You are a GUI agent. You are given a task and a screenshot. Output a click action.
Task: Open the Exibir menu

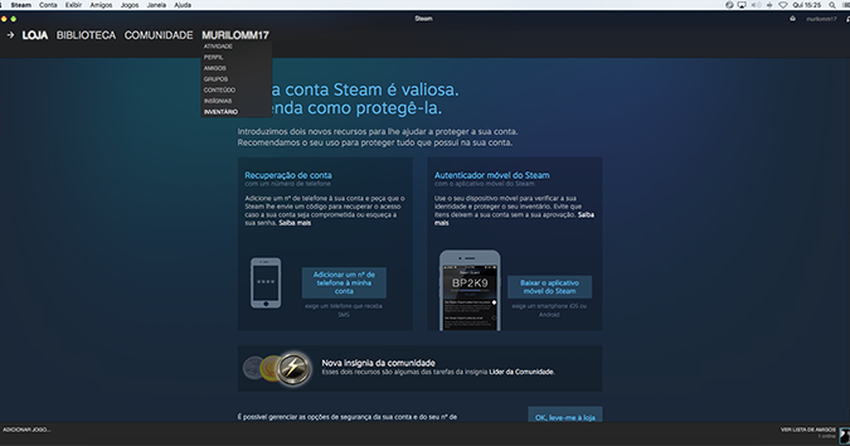pos(73,5)
